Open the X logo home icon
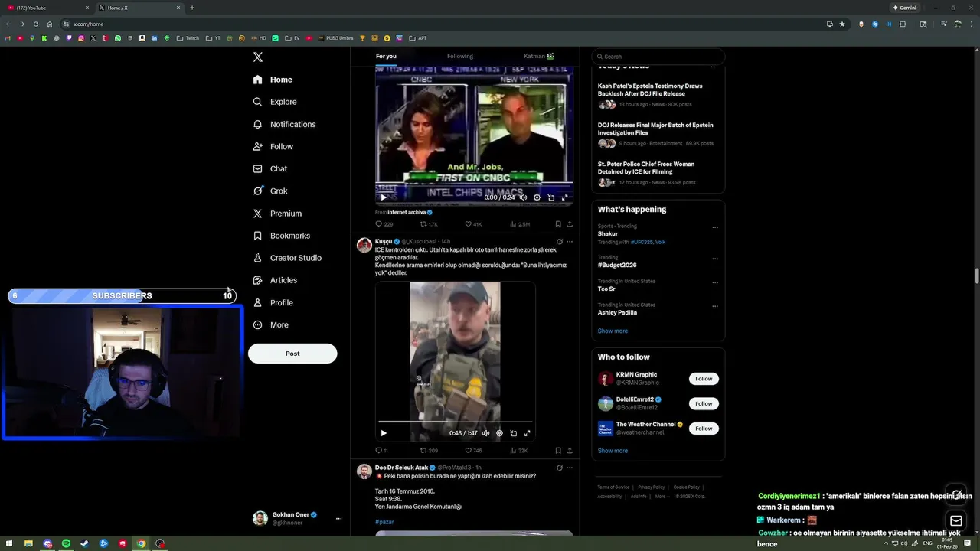The image size is (980, 551). point(258,57)
